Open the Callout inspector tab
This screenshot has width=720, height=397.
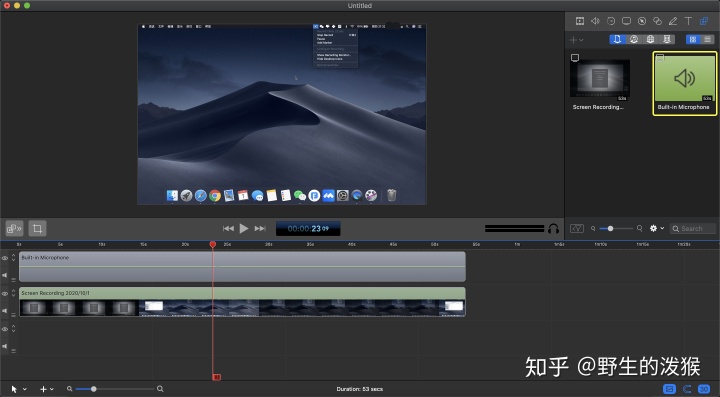[x=642, y=21]
